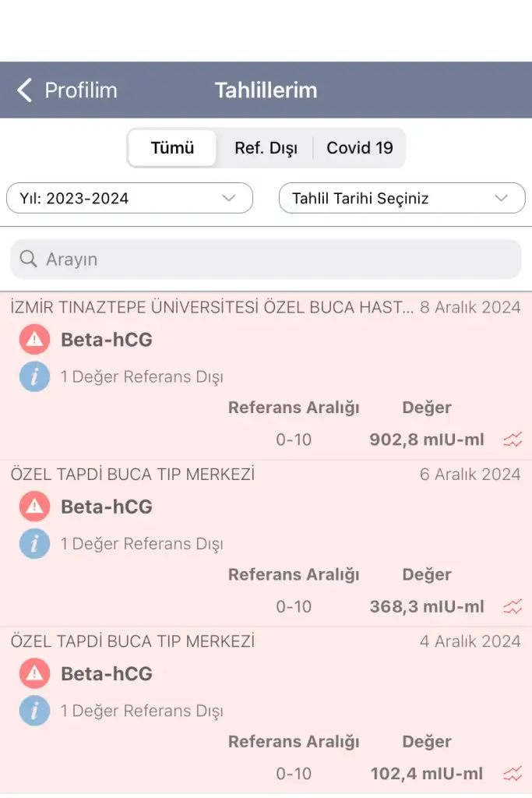Click red warning icon for 6 Aralık Beta-hCG
The image size is (532, 798).
tap(34, 507)
